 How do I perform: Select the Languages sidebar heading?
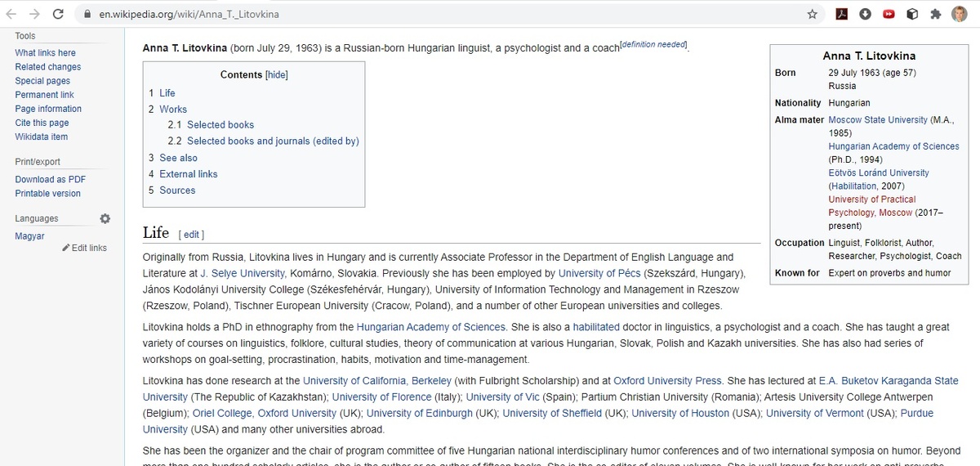coord(37,218)
